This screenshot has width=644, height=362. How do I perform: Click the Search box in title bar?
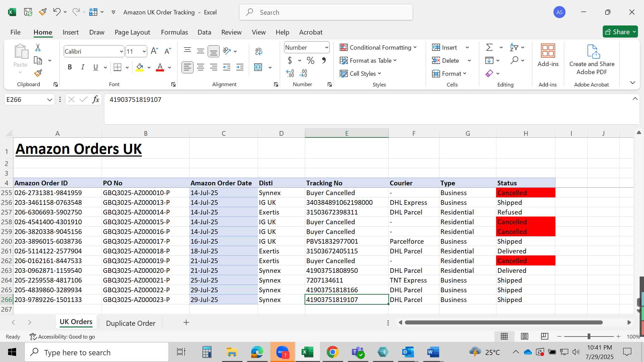(x=326, y=12)
